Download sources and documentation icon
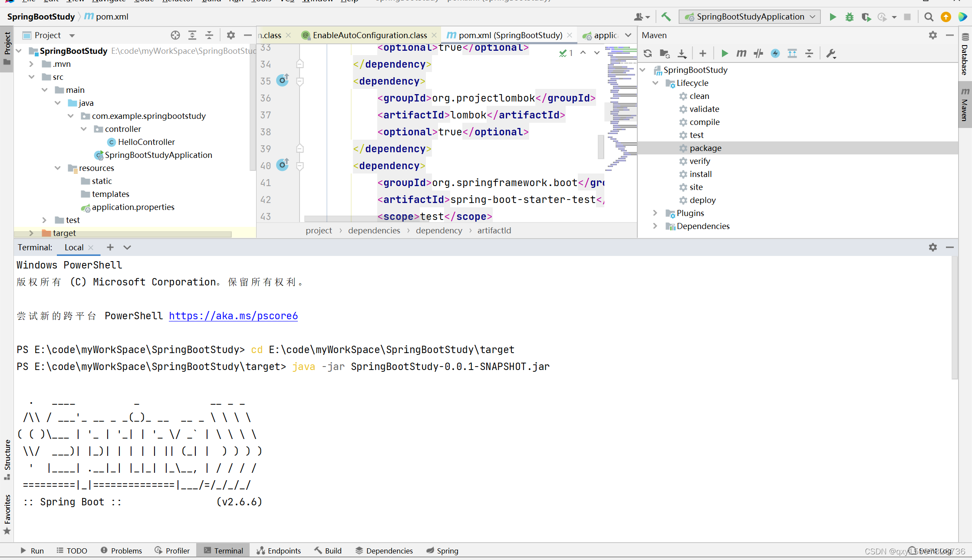Viewport: 972px width, 560px height. [682, 53]
